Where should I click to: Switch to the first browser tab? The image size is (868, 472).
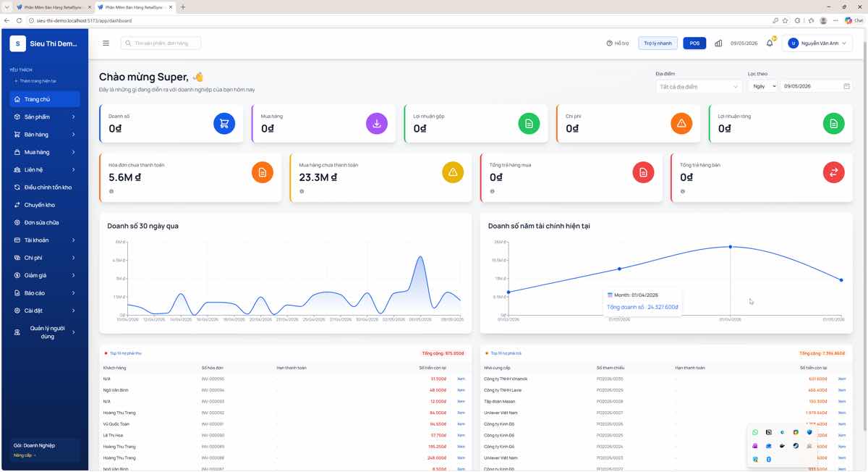[53, 7]
